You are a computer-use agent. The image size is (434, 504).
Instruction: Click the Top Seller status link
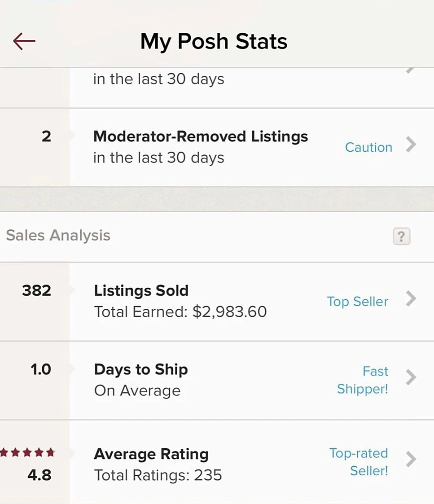coord(358,302)
